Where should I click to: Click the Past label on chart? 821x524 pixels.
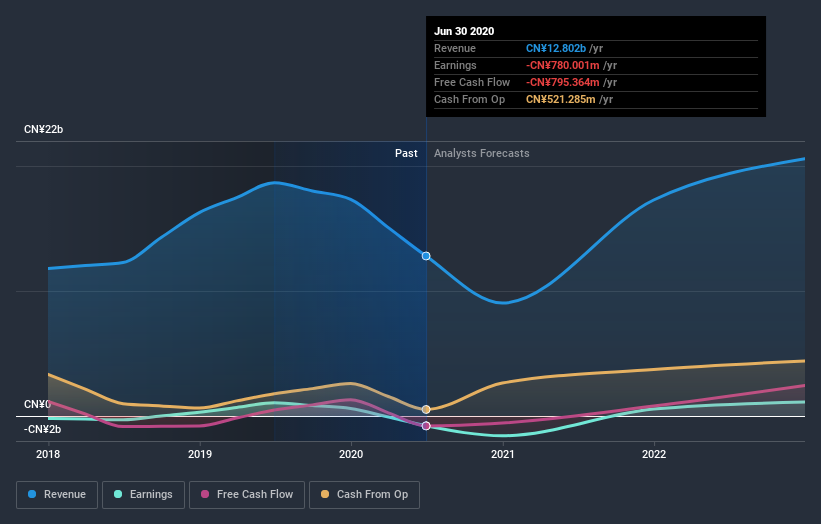(406, 153)
